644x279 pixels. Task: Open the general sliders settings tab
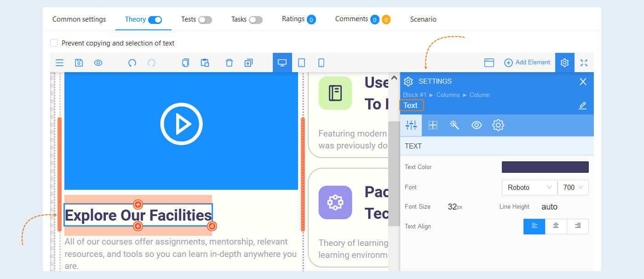[x=411, y=125]
